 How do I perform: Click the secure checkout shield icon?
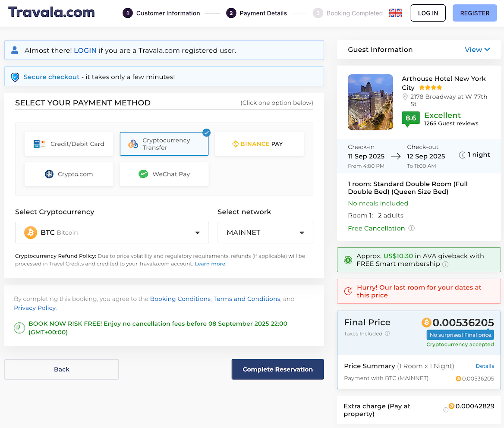pyautogui.click(x=15, y=77)
